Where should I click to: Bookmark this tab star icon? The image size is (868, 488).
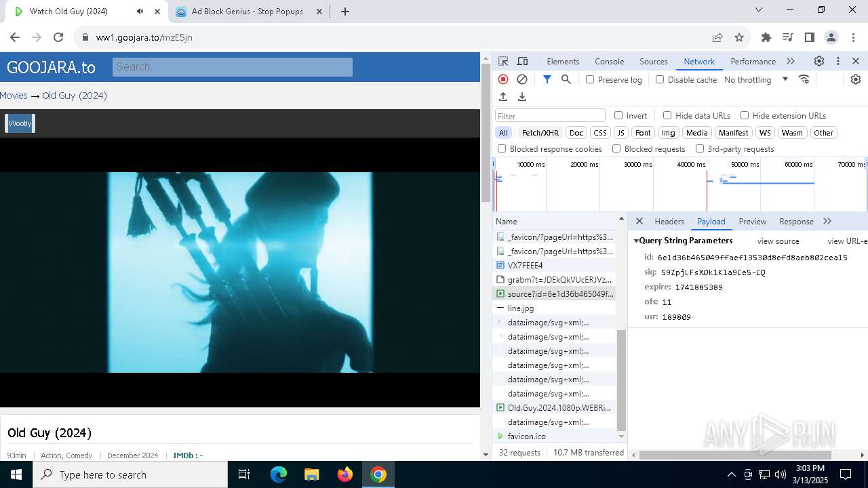click(739, 37)
